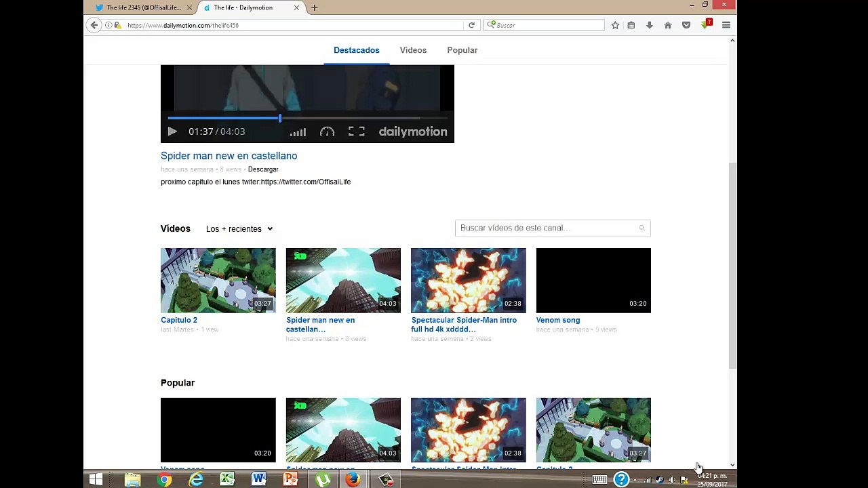Open Spider man new en castellano title link

[x=229, y=156]
